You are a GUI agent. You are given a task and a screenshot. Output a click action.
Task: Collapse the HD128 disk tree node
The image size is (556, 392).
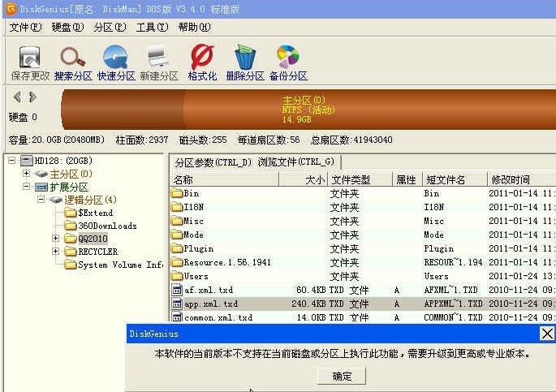click(x=11, y=161)
